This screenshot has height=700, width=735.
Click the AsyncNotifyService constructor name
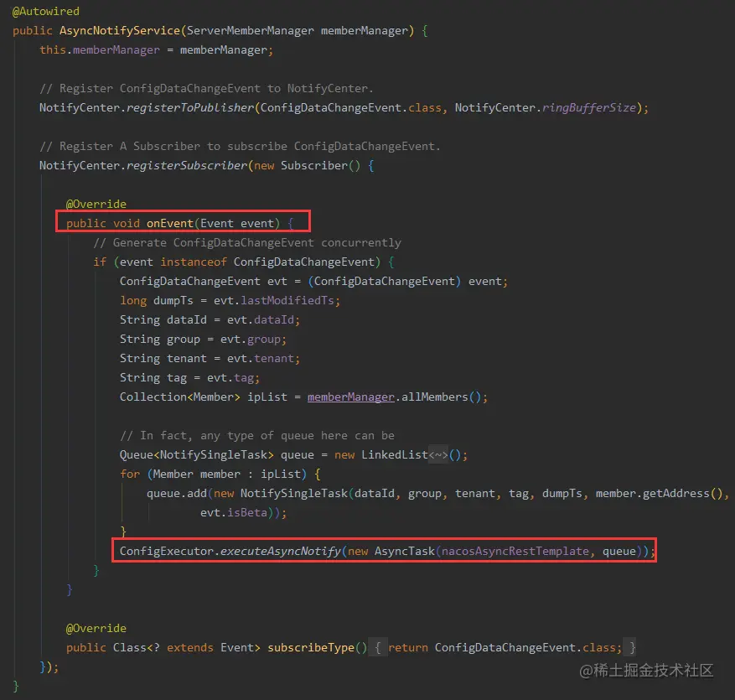tap(120, 30)
